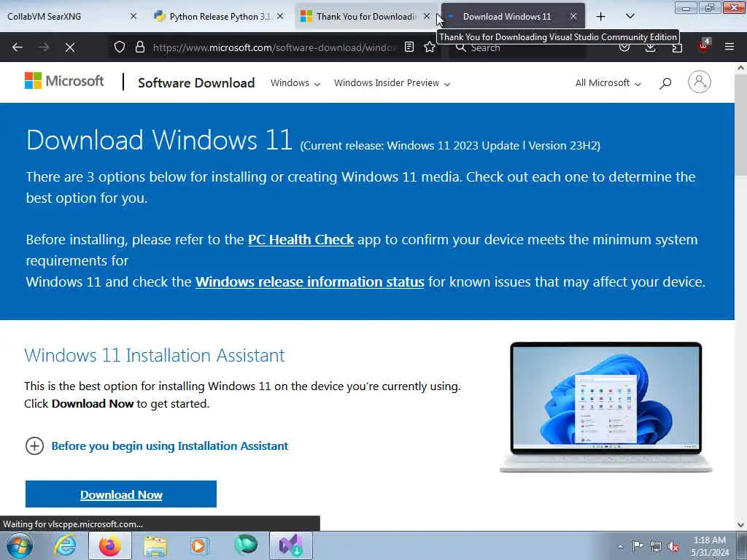Open the Firefox hamburger menu
The height and width of the screenshot is (560, 747).
[x=729, y=47]
